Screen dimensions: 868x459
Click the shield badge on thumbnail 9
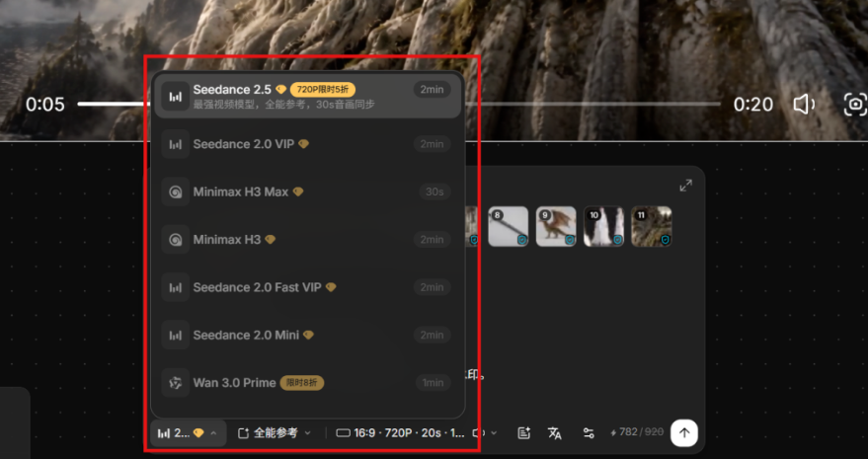pos(570,240)
